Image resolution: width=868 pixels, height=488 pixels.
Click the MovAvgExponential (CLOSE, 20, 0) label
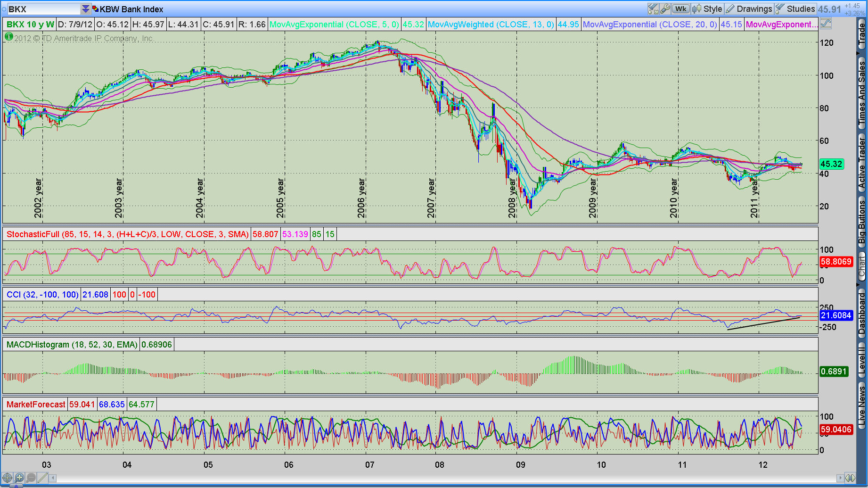pos(650,25)
